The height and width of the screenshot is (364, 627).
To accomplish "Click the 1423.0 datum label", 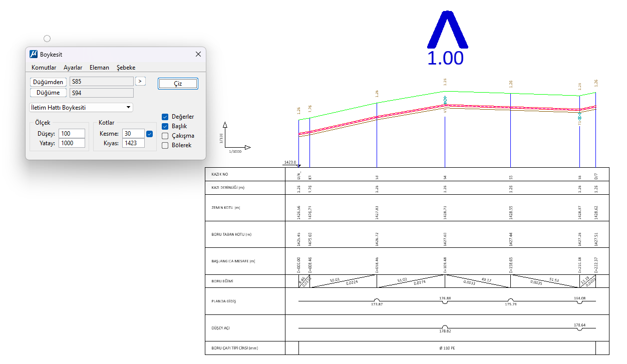I will click(x=290, y=162).
